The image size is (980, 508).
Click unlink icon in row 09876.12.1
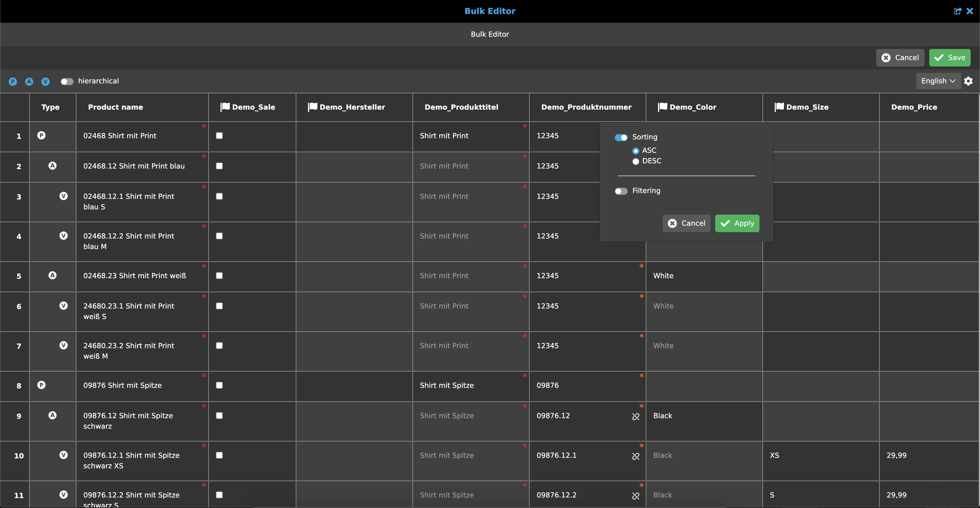[635, 456]
